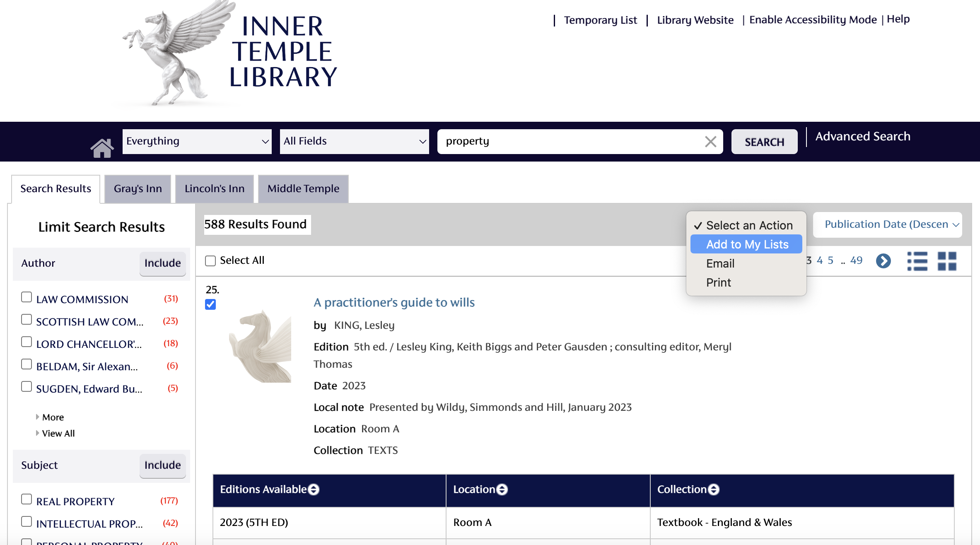The height and width of the screenshot is (545, 980).
Task: Sort the Location column icon
Action: click(x=502, y=490)
